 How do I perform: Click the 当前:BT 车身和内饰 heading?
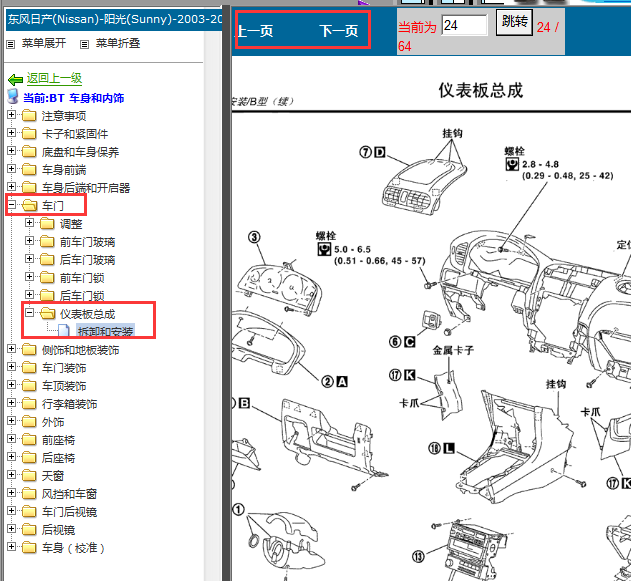pyautogui.click(x=74, y=98)
